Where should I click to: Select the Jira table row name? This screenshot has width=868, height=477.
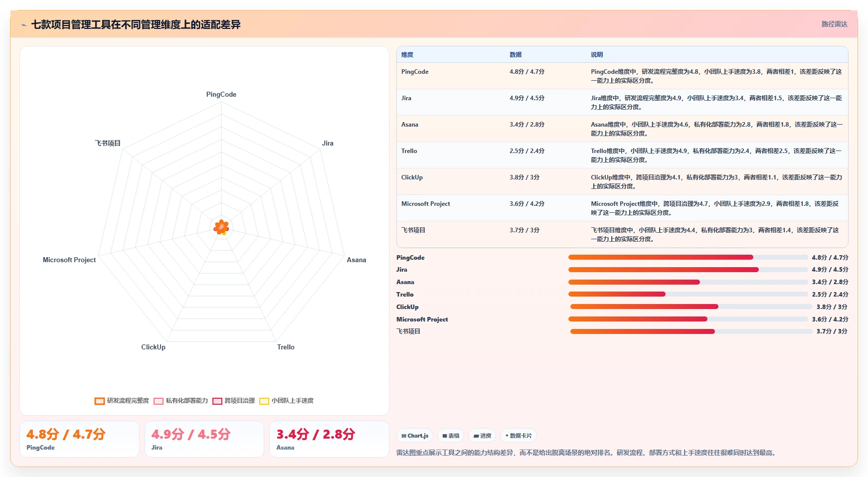406,98
